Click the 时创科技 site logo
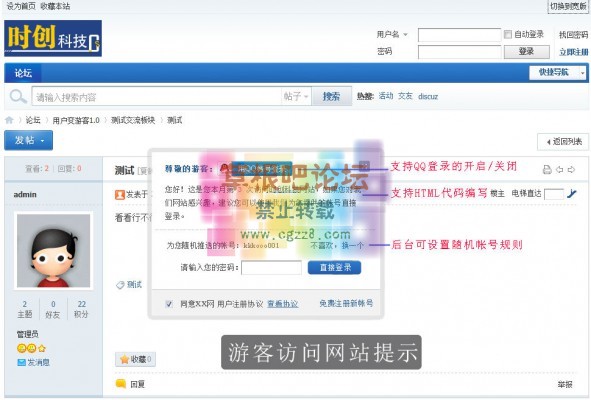The height and width of the screenshot is (400, 591). [x=53, y=38]
